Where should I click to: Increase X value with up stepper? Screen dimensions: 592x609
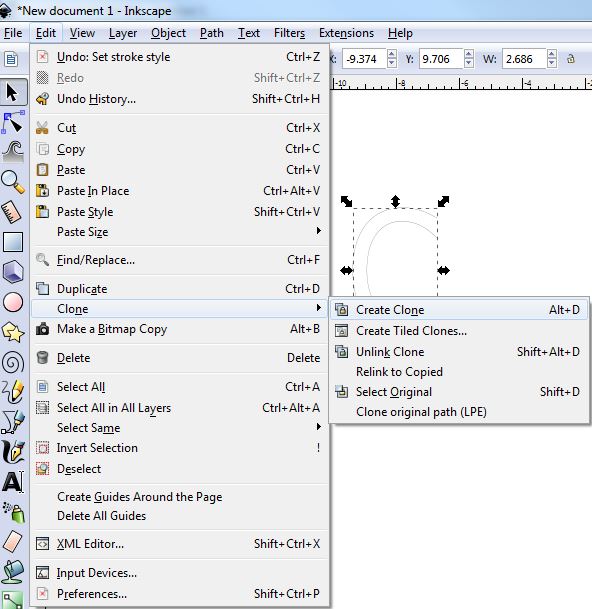pos(392,54)
